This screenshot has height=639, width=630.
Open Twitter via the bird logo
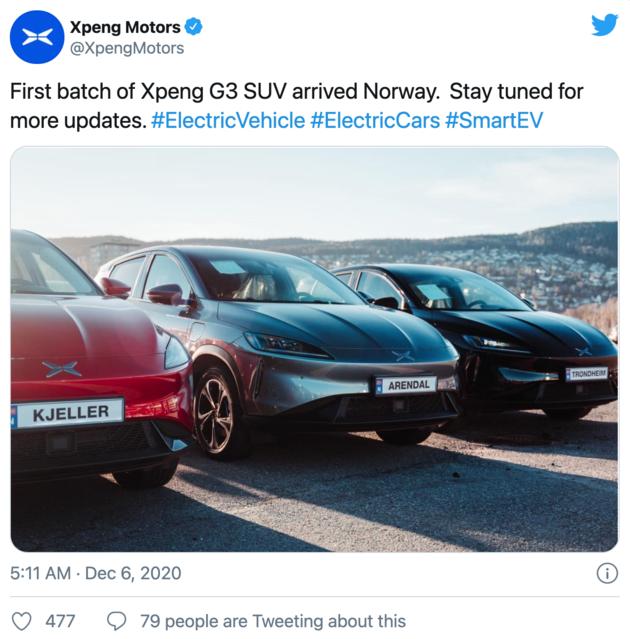[604, 25]
